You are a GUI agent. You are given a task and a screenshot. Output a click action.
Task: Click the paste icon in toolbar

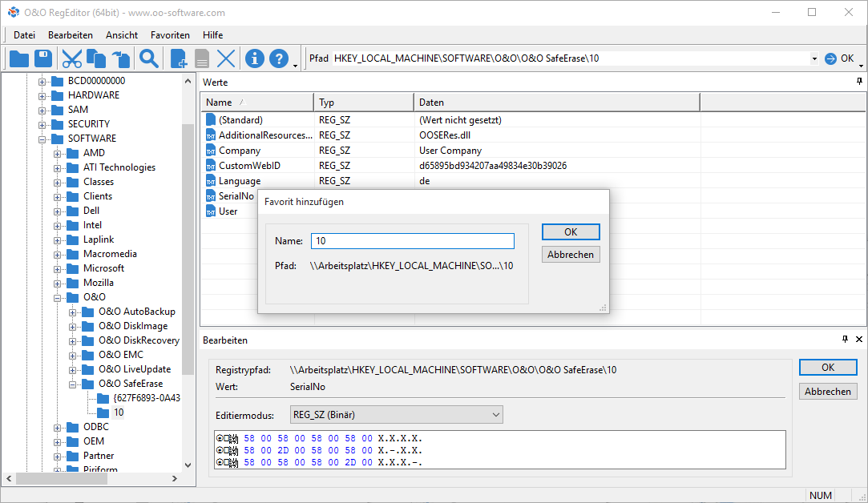tap(120, 58)
